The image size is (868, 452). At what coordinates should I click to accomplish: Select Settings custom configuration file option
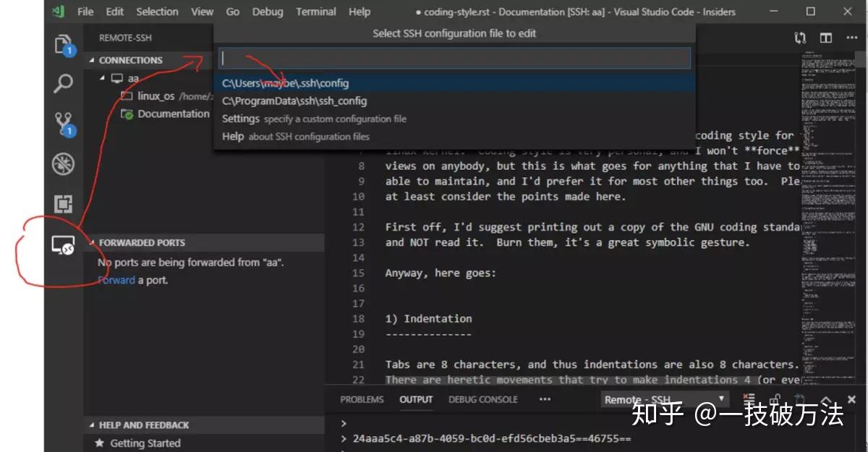pos(455,119)
